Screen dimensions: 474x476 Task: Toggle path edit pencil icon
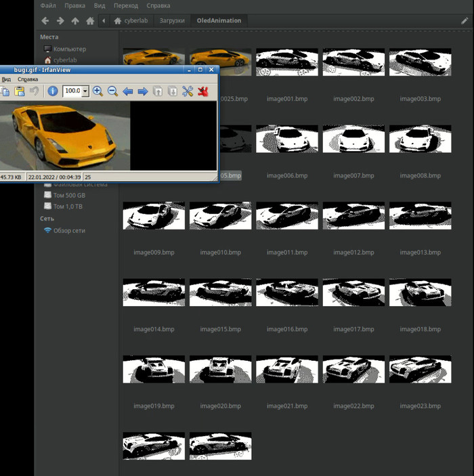[465, 20]
